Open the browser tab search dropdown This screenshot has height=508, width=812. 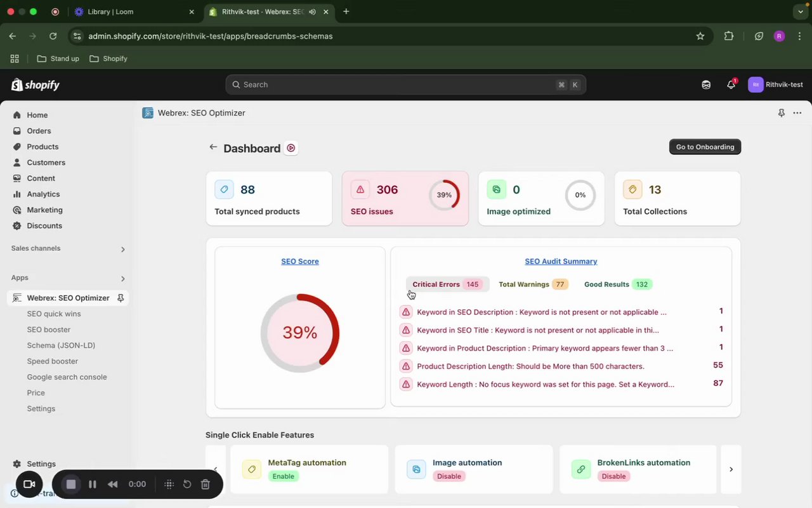click(x=799, y=11)
